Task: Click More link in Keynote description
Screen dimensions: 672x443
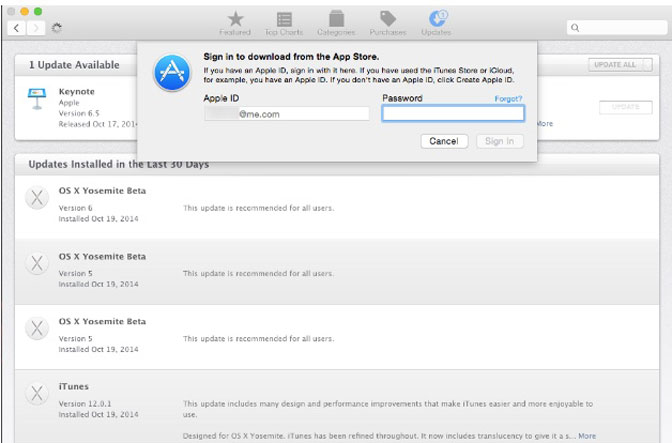Action: (544, 123)
